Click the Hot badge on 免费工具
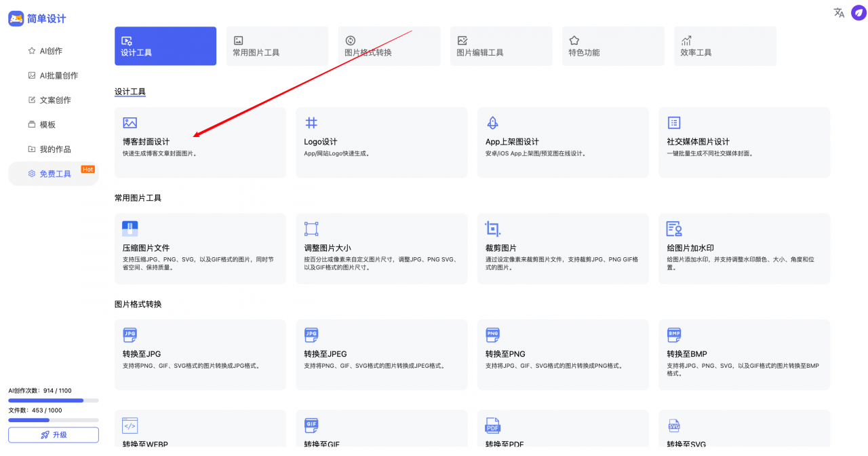 point(87,169)
